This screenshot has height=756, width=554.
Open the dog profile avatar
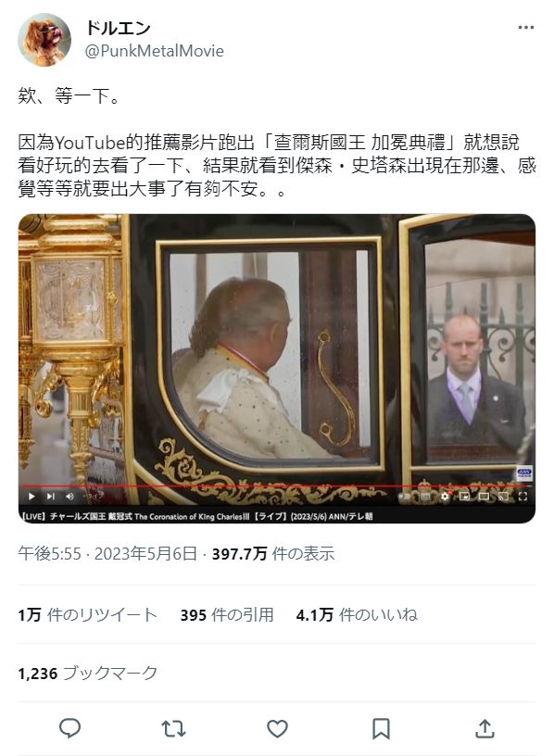click(x=44, y=40)
